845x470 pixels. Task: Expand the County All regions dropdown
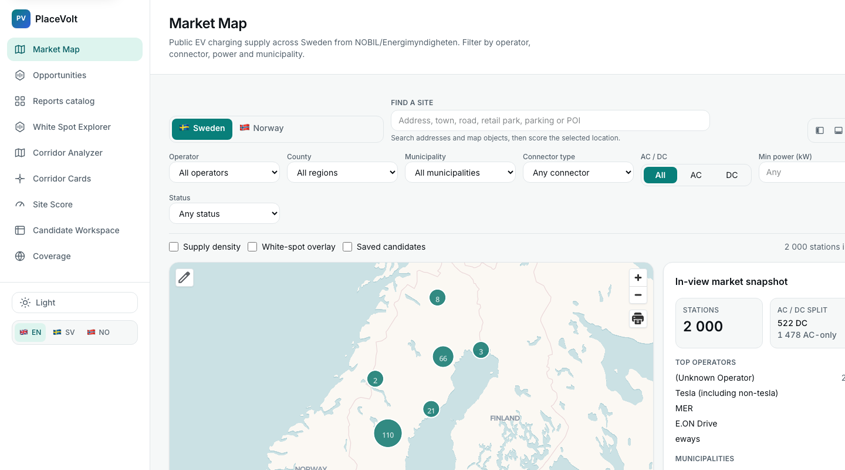[342, 172]
